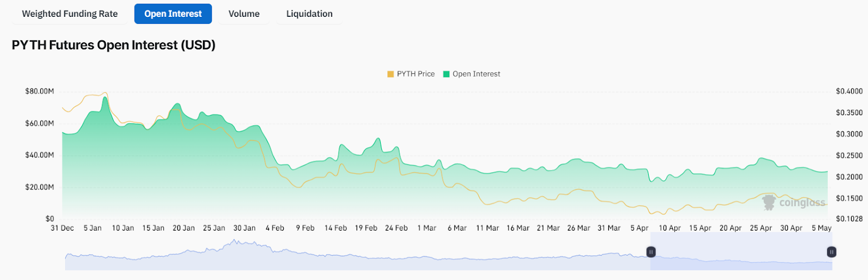
Task: Click the green Open Interest legend swatch
Action: [446, 74]
